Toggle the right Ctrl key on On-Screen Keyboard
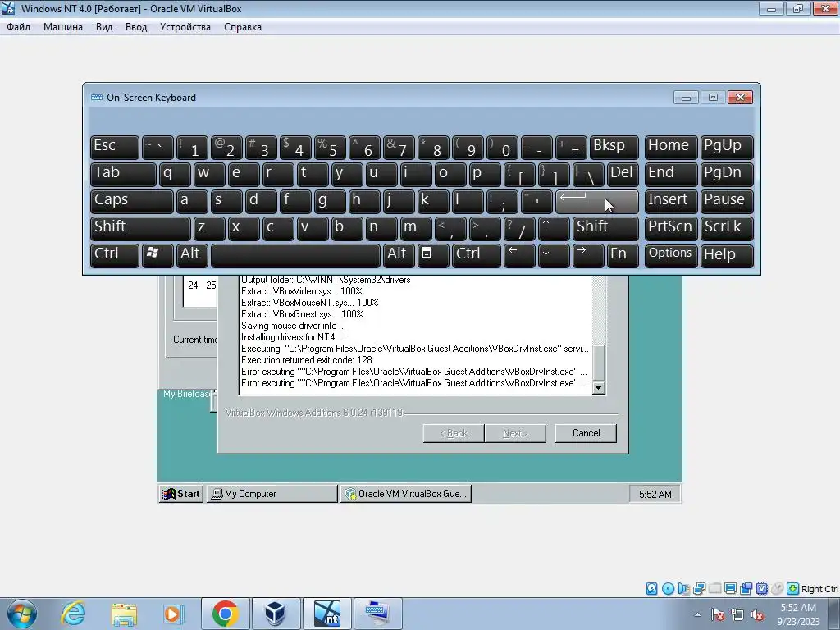840x630 pixels. click(477, 255)
